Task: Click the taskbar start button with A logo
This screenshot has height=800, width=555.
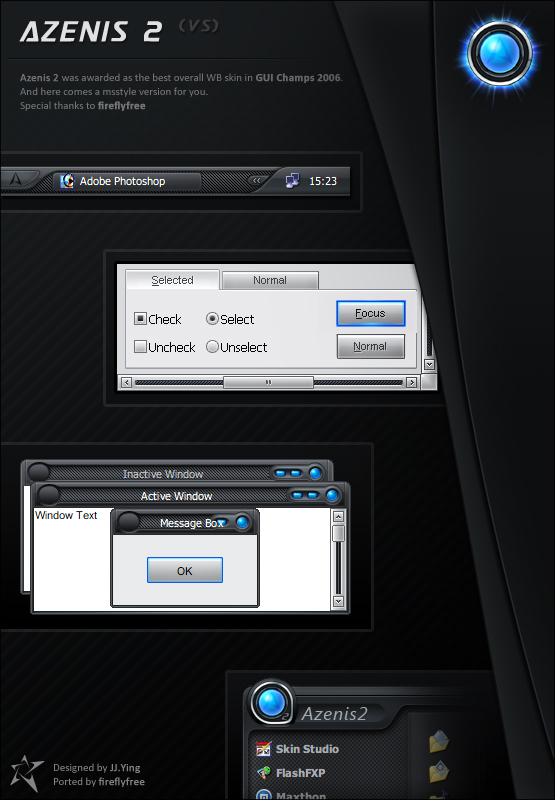Action: point(17,179)
